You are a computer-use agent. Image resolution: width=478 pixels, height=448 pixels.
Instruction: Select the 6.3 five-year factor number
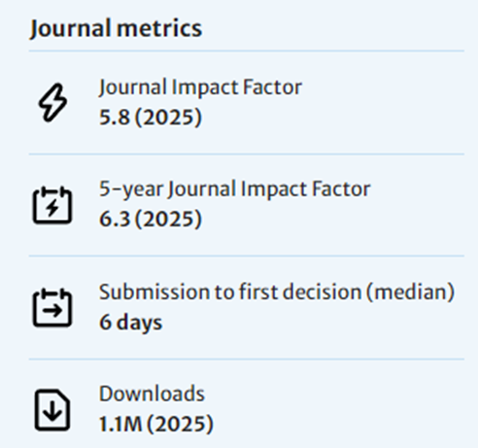pyautogui.click(x=115, y=219)
